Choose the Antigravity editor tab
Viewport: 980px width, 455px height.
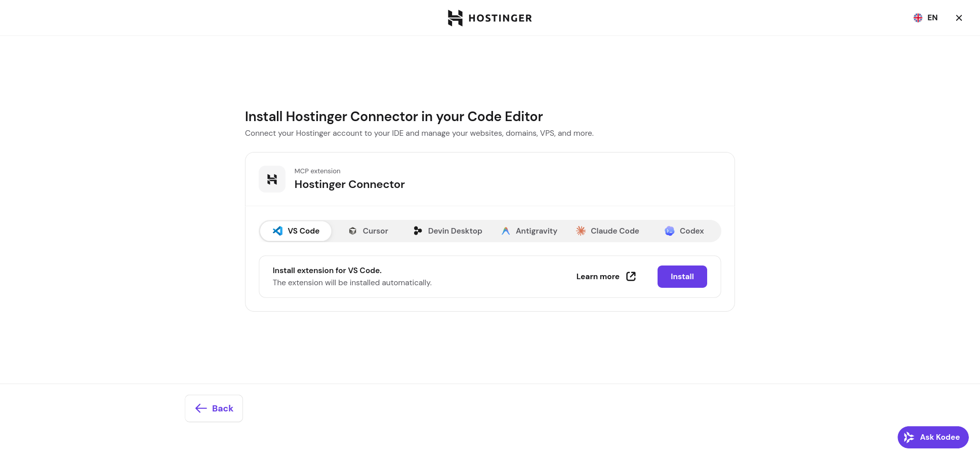(x=529, y=231)
